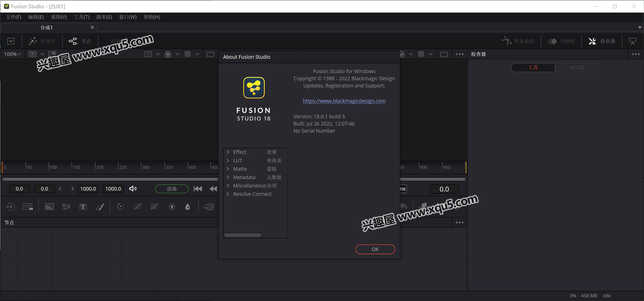The image size is (644, 301).
Task: Open right viewer three-dot options menu
Action: 460,54
